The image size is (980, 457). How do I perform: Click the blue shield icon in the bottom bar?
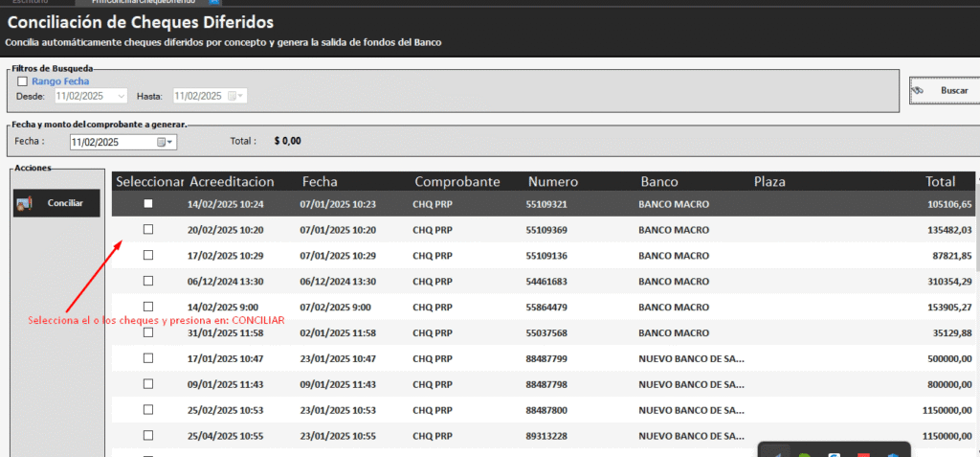893,453
